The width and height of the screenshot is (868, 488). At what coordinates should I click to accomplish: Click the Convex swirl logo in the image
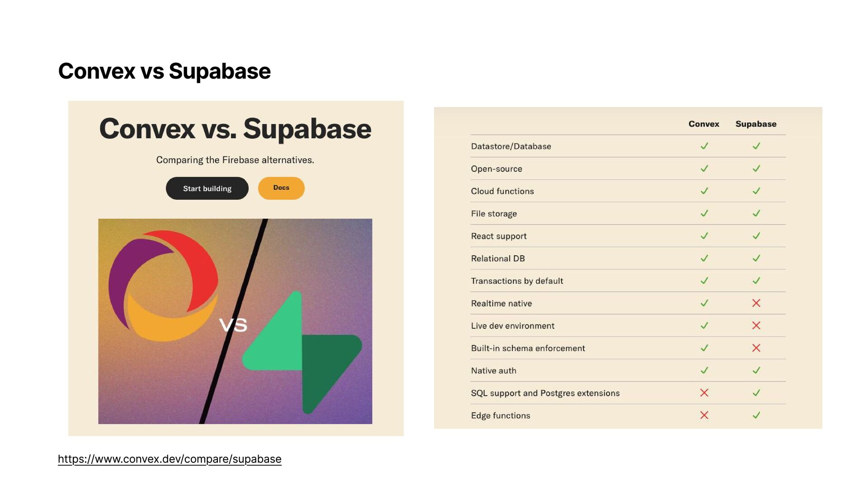tap(163, 286)
